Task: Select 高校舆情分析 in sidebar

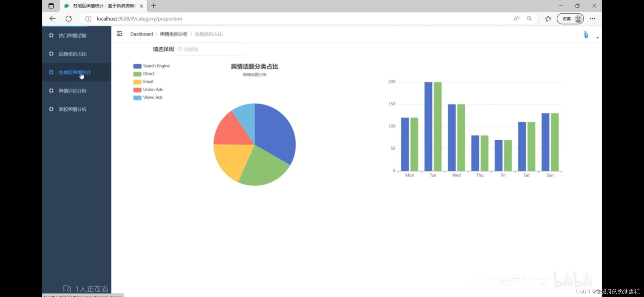Action: coord(72,109)
